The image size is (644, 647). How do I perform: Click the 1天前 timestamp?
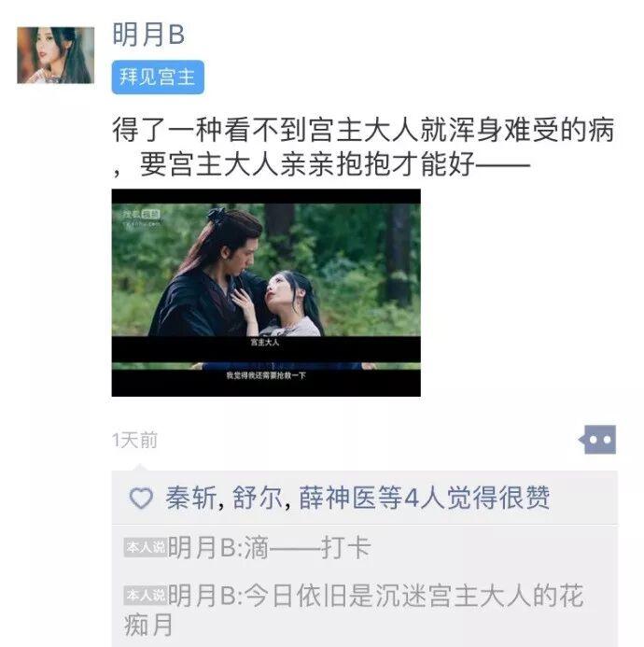[x=135, y=440]
